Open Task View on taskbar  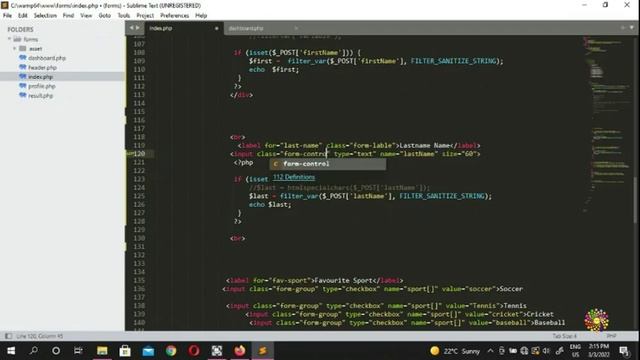(78, 351)
